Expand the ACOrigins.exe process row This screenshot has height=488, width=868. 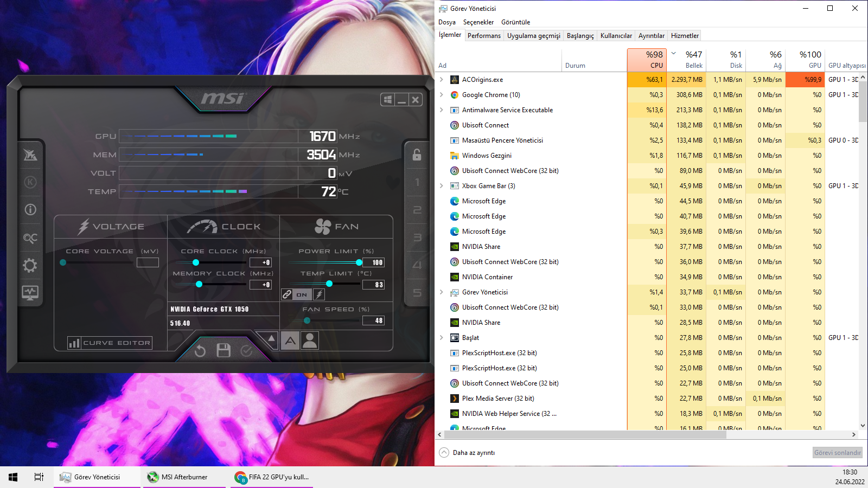[442, 80]
